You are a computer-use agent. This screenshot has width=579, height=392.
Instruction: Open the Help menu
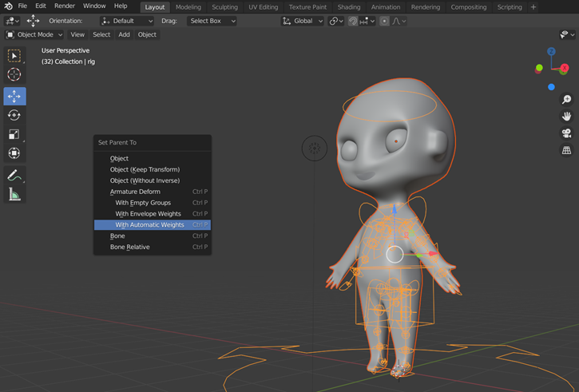pyautogui.click(x=121, y=6)
